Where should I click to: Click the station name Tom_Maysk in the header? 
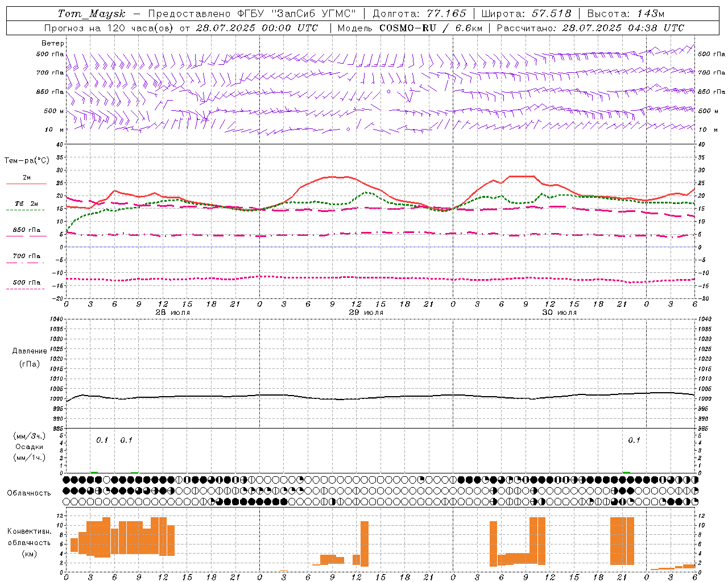pos(92,14)
